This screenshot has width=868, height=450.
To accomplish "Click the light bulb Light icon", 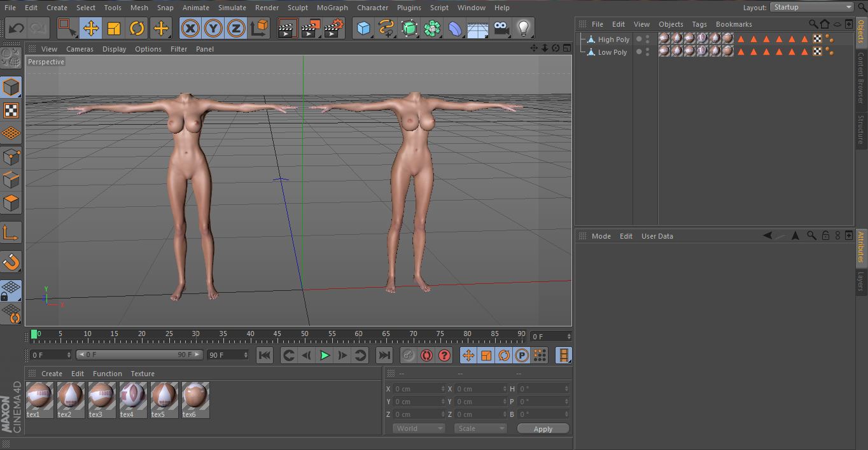I will click(x=523, y=28).
